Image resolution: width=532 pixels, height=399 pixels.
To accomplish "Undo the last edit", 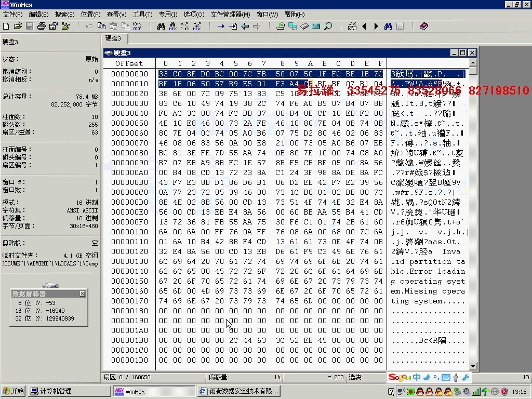I will (x=88, y=26).
